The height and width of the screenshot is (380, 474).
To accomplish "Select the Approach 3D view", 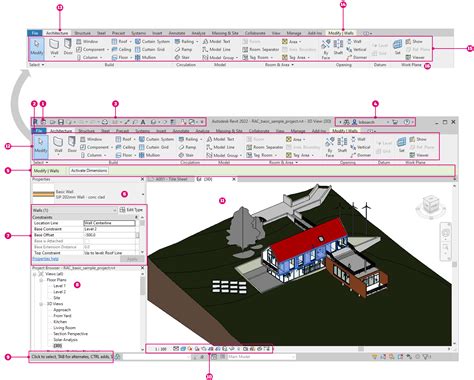I will click(x=62, y=310).
